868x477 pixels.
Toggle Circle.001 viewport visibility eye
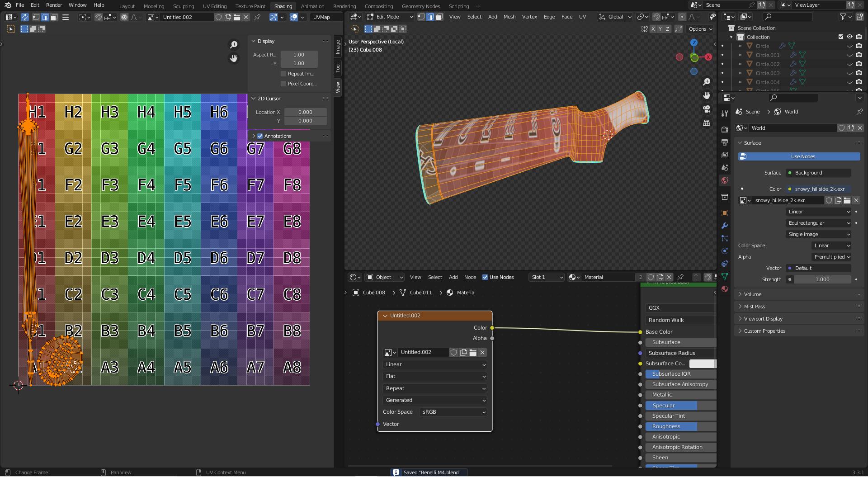click(x=849, y=55)
